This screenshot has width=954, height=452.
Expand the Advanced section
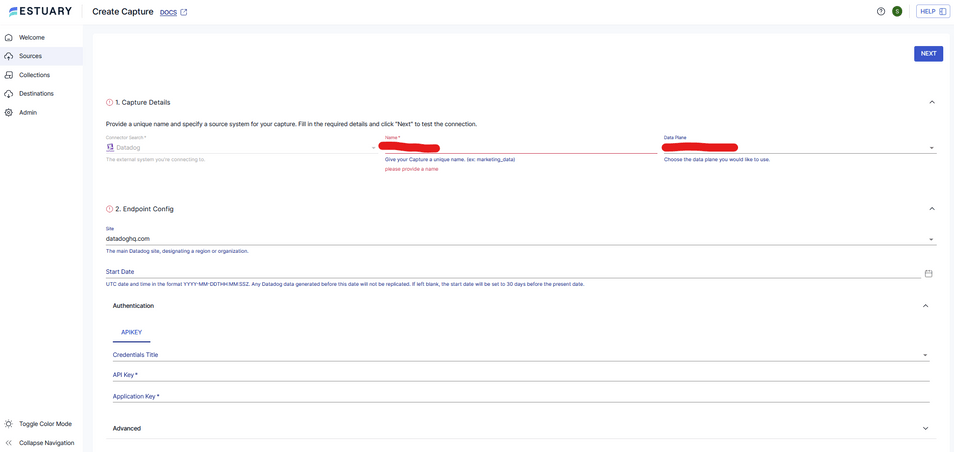(925, 429)
